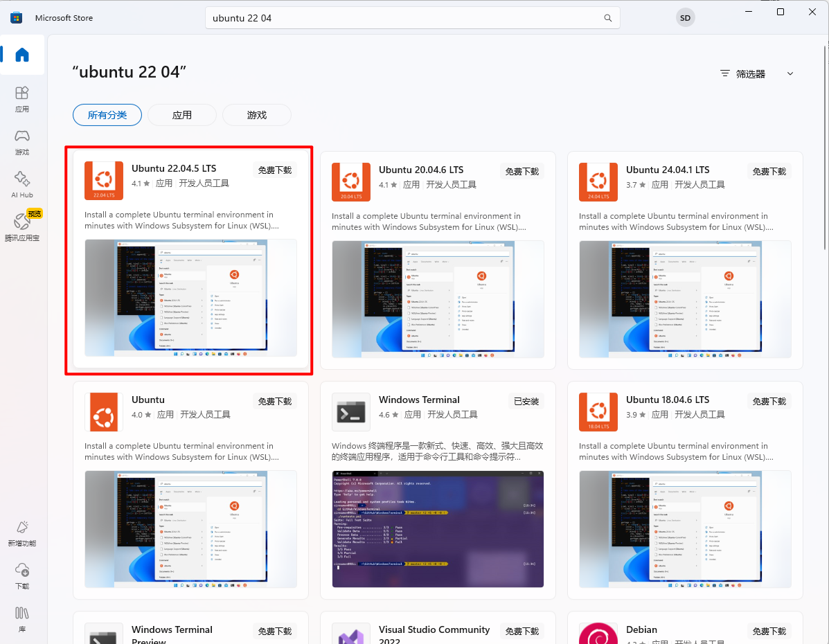
Task: Open the 应用 section in sidebar
Action: [22, 100]
